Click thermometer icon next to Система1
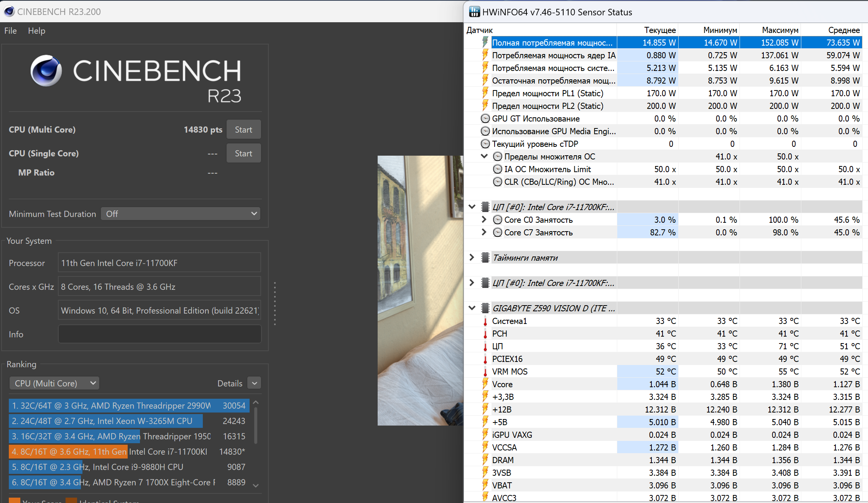 pyautogui.click(x=485, y=321)
